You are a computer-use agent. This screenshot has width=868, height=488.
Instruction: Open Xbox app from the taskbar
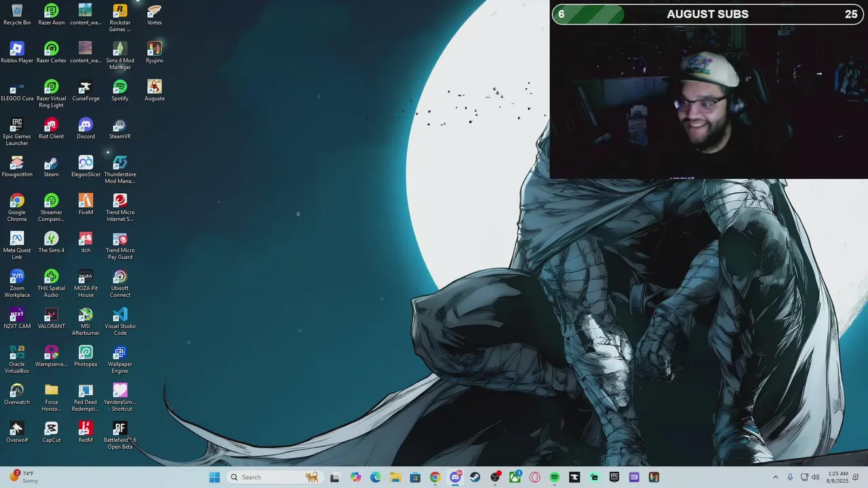[515, 477]
